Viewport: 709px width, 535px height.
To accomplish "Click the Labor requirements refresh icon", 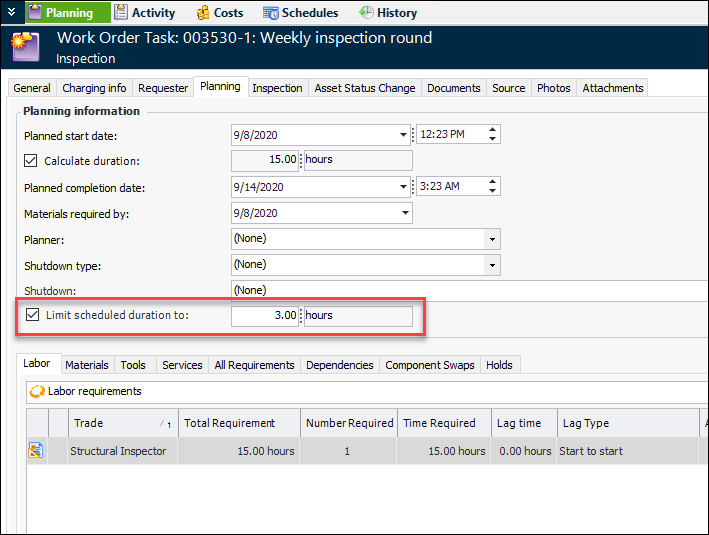I will coord(37,391).
